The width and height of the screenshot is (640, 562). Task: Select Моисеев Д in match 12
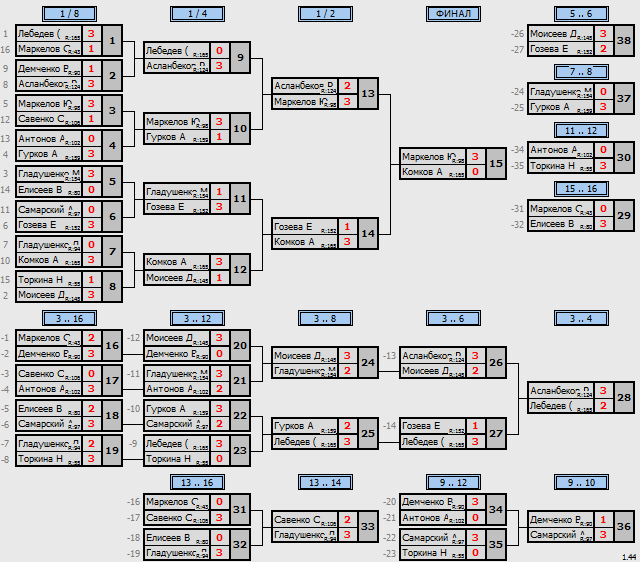177,278
